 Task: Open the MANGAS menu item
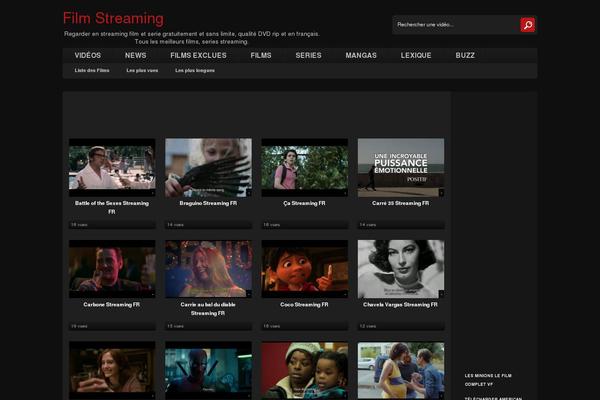(361, 56)
